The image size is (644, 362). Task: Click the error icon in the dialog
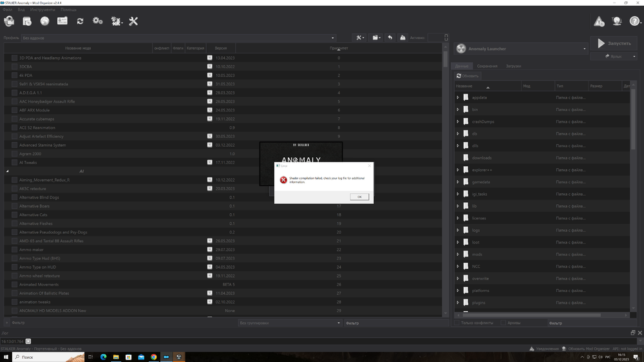click(283, 180)
